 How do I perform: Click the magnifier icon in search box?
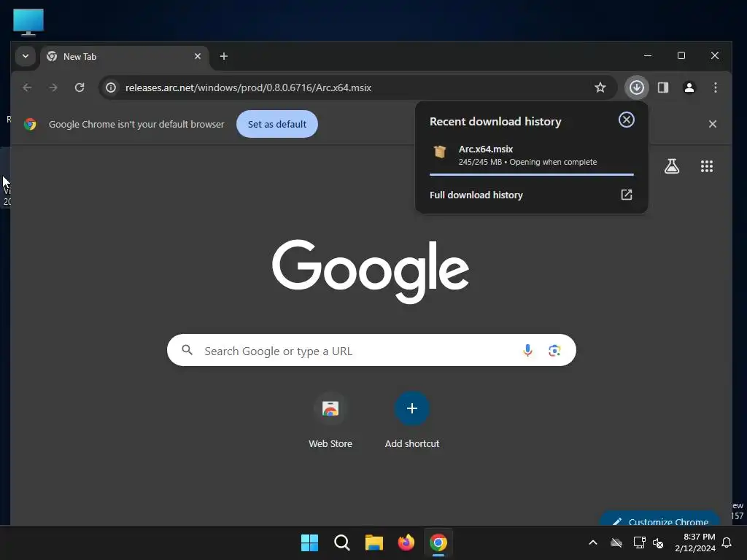(x=187, y=351)
